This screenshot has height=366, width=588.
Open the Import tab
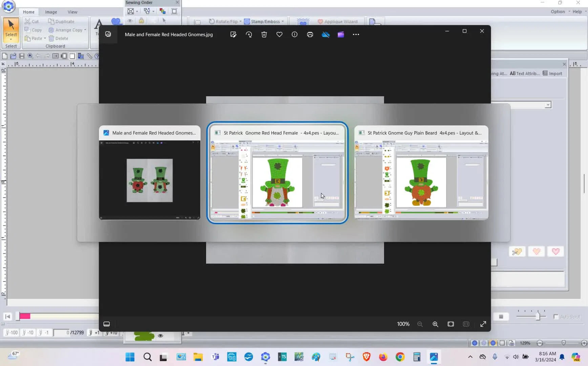552,73
